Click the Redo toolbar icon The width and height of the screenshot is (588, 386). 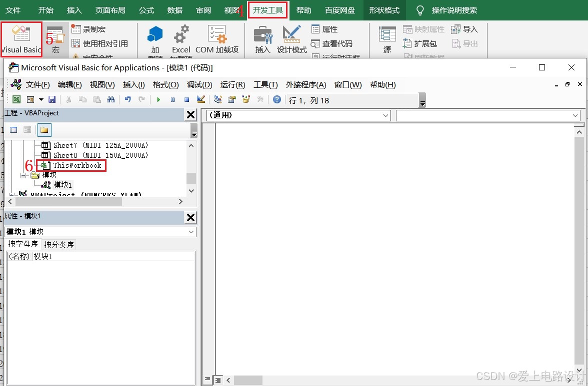tap(142, 99)
